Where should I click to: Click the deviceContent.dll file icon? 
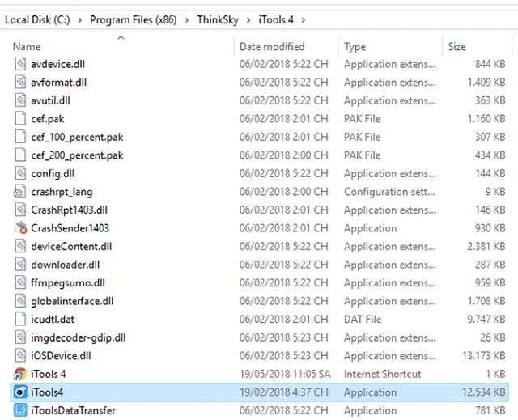tap(20, 246)
